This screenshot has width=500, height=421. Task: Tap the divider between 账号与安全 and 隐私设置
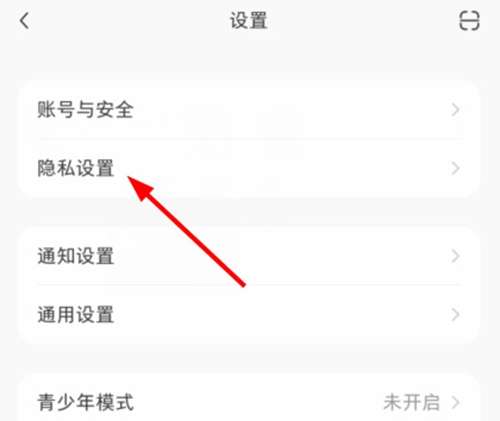pyautogui.click(x=249, y=139)
